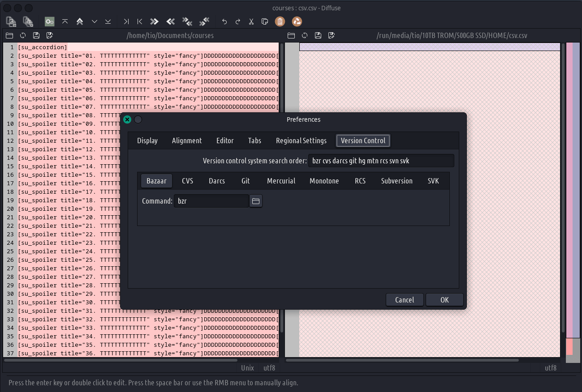The image size is (582, 392).
Task: Switch to the Subversion sub-tab
Action: (397, 181)
